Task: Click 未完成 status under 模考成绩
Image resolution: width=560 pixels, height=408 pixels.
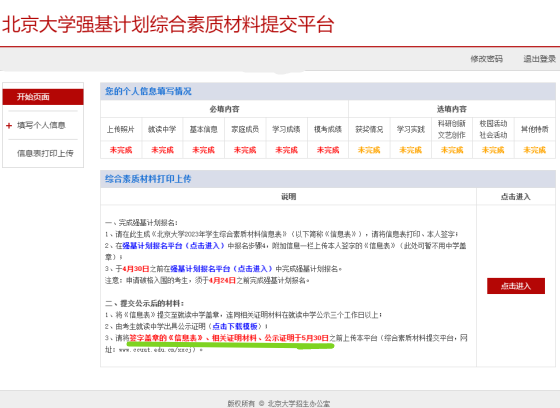Action: coord(328,150)
